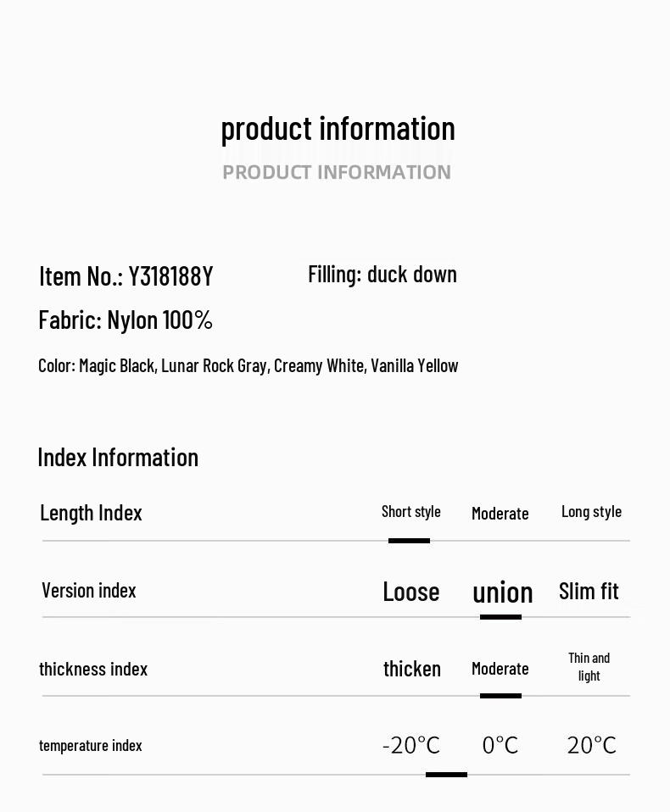Viewport: 670px width, 812px height.
Task: Choose "Long style" length option
Action: coord(591,512)
